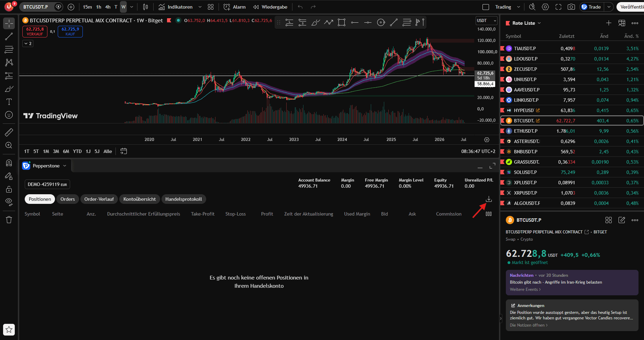Viewport: 644px width, 340px height.
Task: Open the layout setup square icon
Action: pos(486,7)
